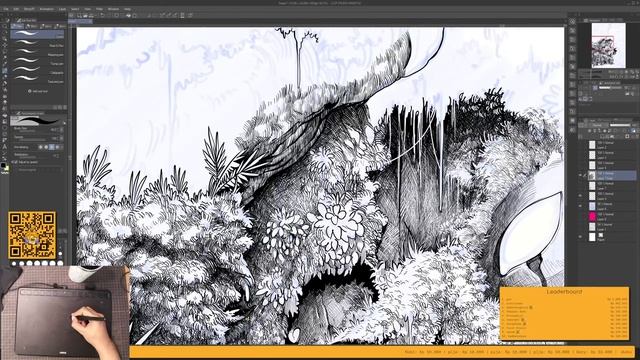This screenshot has width=640, height=360.
Task: Select the Auto select wand tool
Action: pyautogui.click(x=5, y=57)
